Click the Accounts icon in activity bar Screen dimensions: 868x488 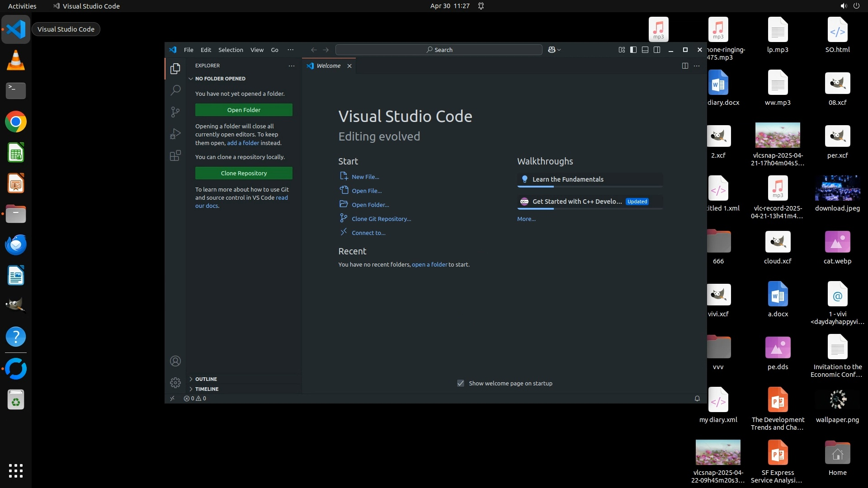coord(175,361)
